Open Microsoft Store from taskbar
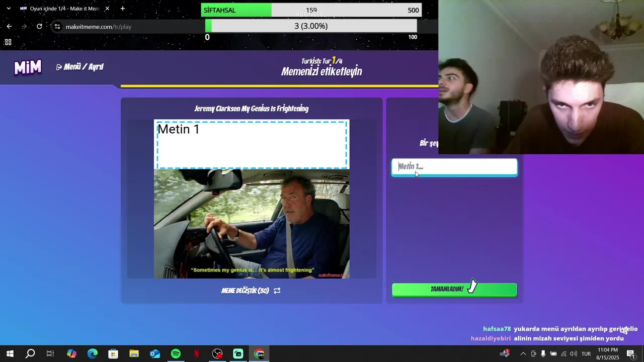The width and height of the screenshot is (644, 362). 113,354
